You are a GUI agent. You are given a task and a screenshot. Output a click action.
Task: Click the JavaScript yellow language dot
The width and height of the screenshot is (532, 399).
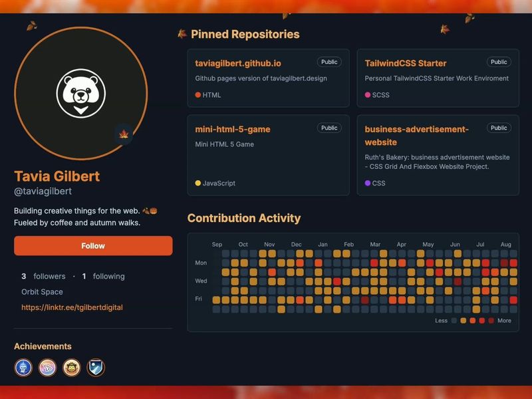198,184
